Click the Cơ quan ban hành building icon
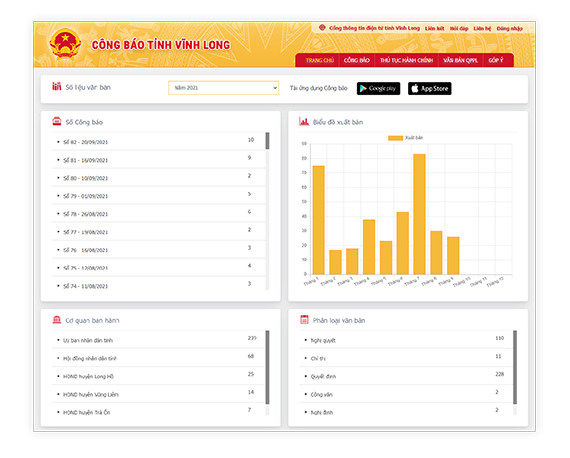 click(57, 320)
